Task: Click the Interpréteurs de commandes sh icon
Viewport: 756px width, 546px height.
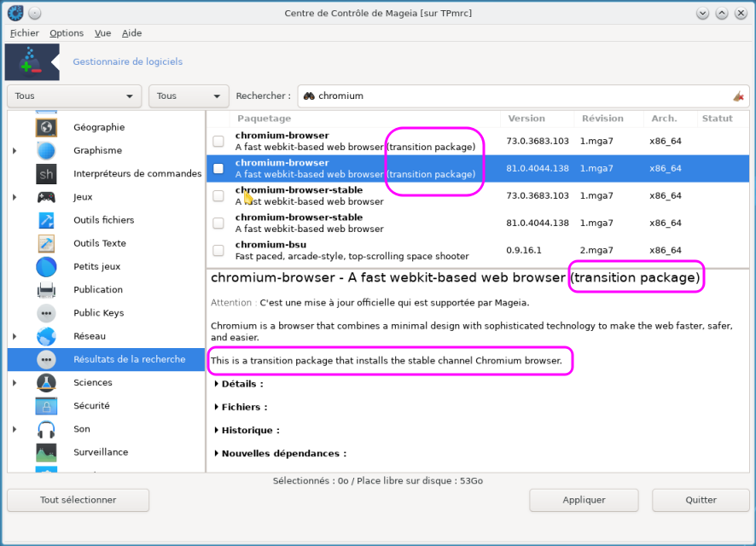Action: click(46, 174)
